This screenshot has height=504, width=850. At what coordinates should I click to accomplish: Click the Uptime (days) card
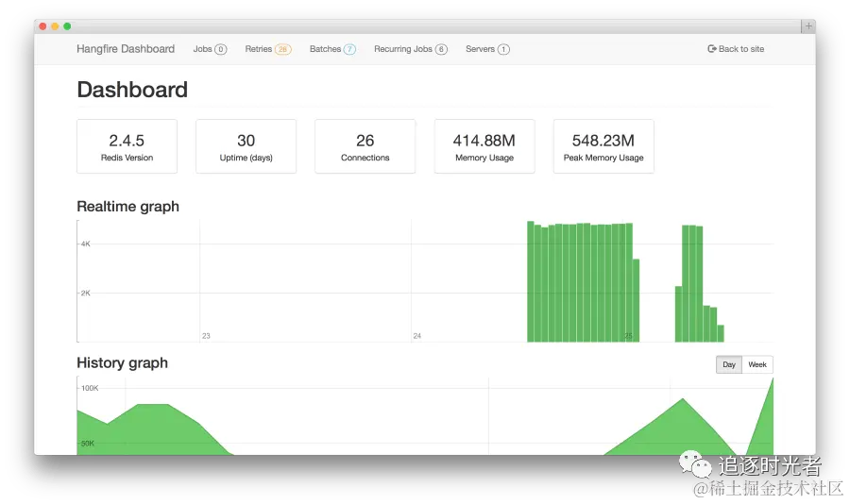pyautogui.click(x=246, y=146)
